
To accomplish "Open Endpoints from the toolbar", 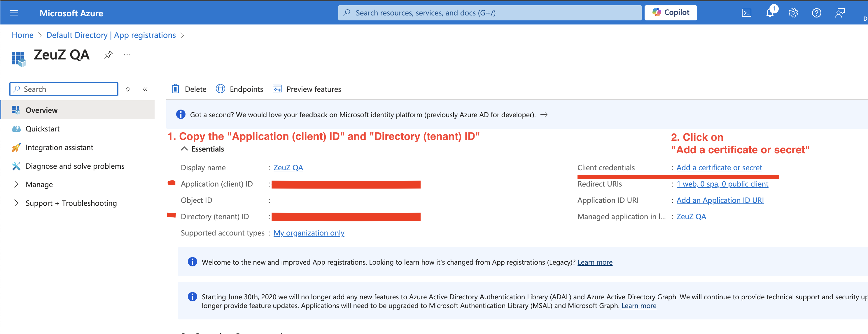I will pos(239,89).
